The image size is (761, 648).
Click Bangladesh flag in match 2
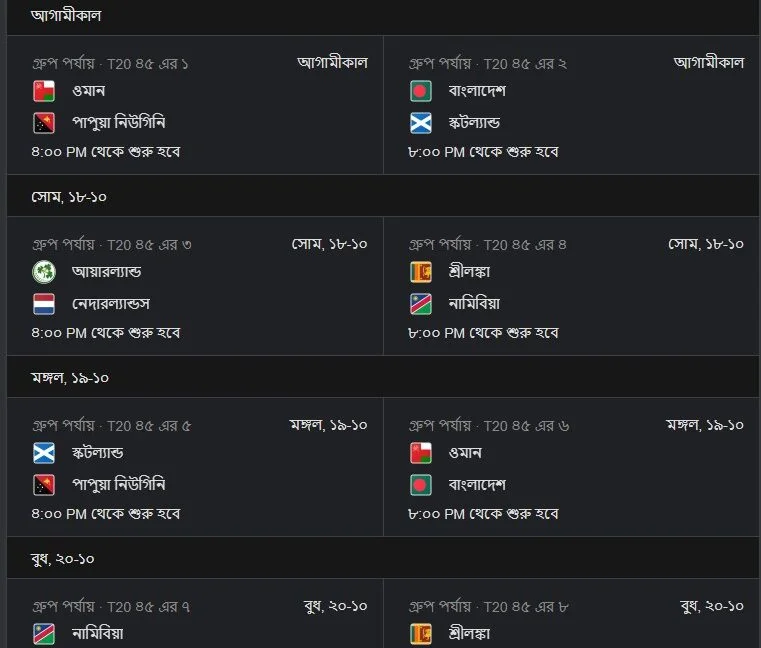[420, 91]
